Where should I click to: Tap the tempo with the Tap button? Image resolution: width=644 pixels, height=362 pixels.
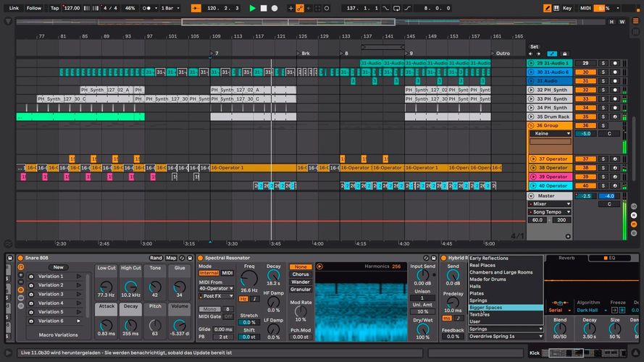point(54,8)
